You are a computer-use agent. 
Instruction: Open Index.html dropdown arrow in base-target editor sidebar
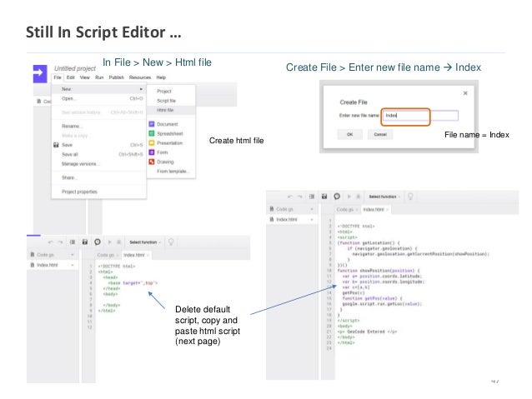[73, 265]
